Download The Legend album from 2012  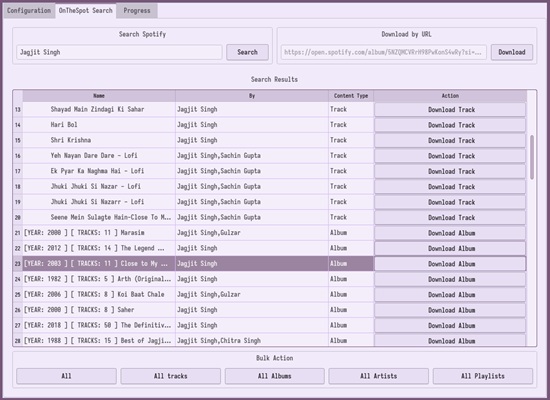tap(450, 248)
